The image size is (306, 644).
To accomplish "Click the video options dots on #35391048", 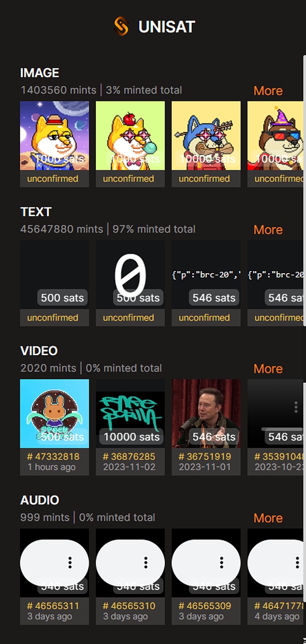I will [296, 407].
